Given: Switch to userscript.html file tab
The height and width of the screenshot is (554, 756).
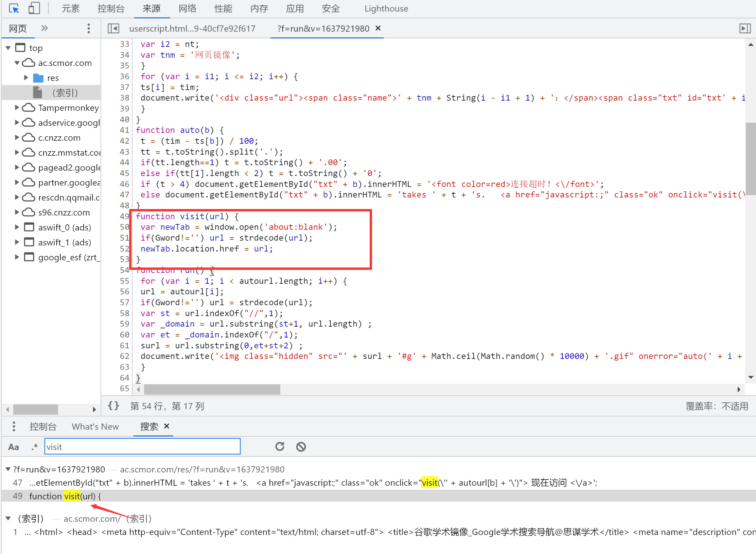Looking at the screenshot, I should click(192, 29).
